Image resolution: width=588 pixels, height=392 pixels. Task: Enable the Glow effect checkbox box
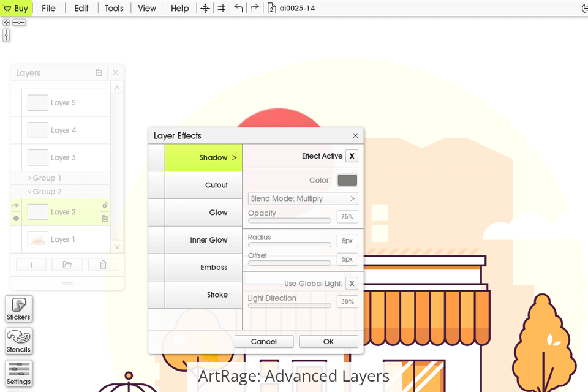click(x=157, y=213)
